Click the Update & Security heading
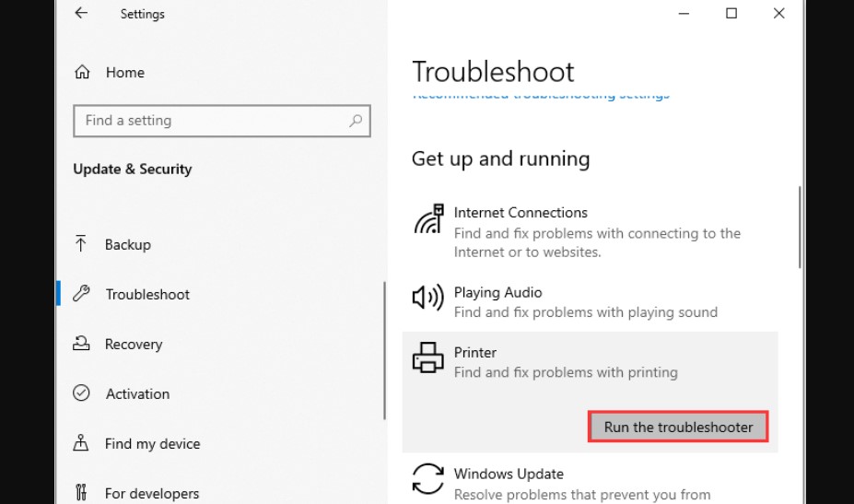The image size is (854, 504). 133,169
